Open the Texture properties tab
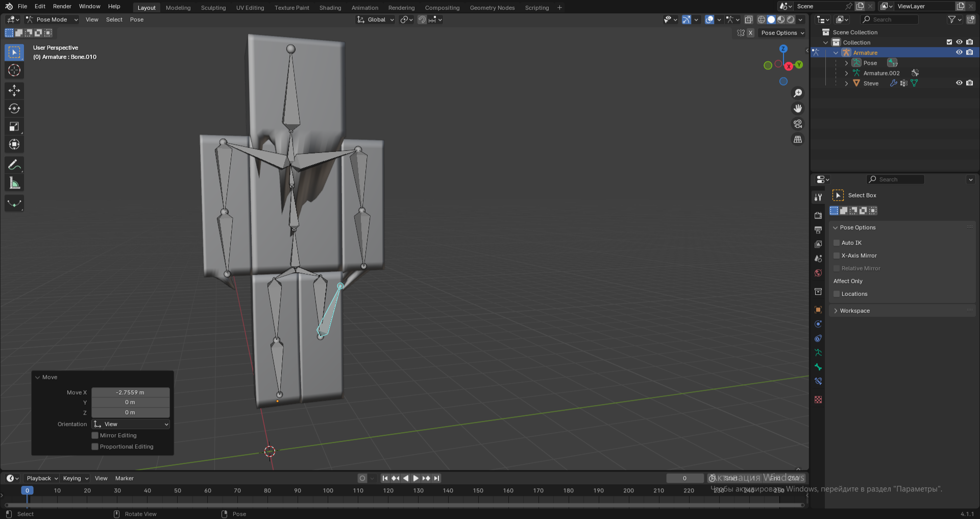 (818, 399)
